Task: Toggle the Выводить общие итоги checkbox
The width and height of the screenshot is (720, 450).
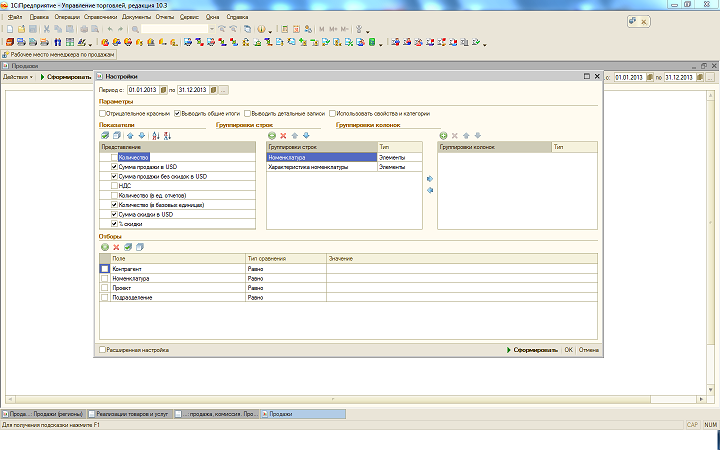Action: 177,113
